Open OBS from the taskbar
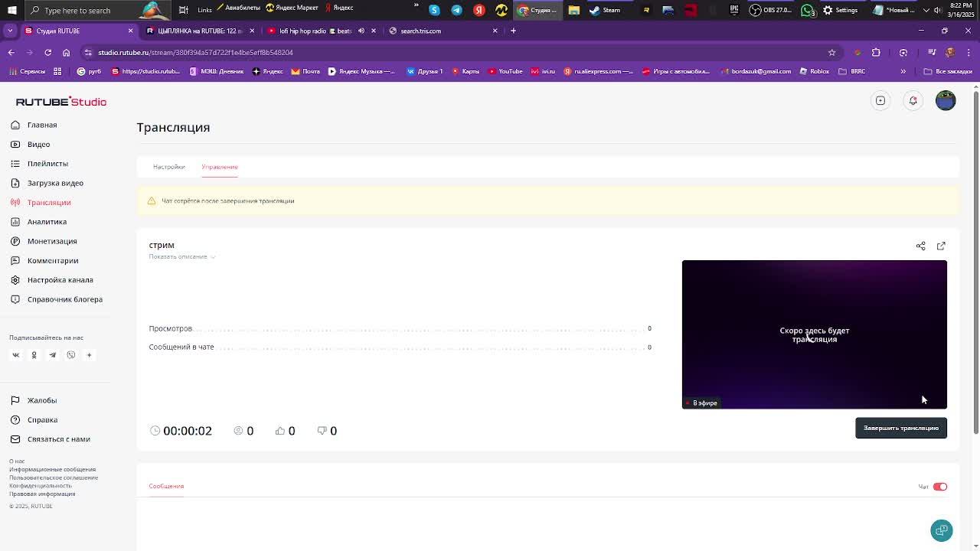The height and width of the screenshot is (551, 980). click(771, 10)
